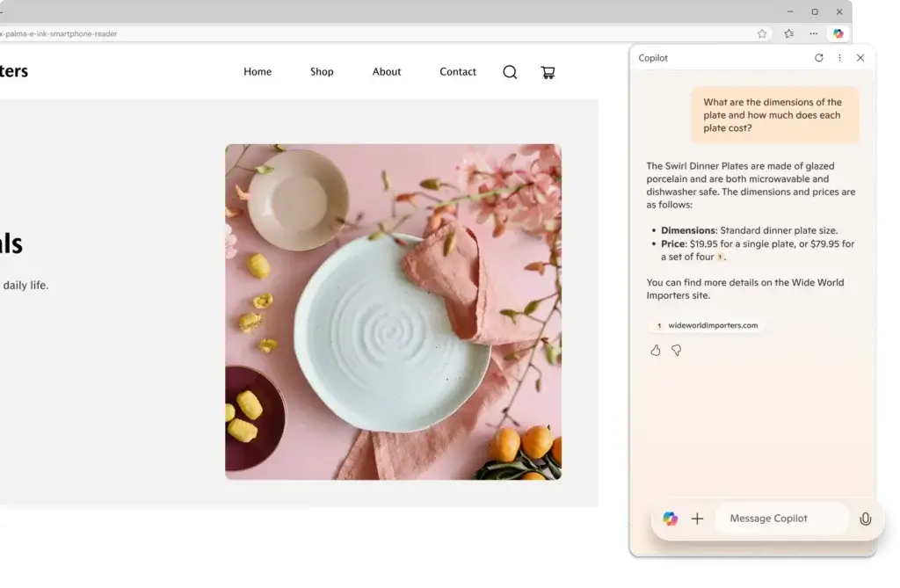
Task: Navigate to the About page
Action: click(x=387, y=72)
